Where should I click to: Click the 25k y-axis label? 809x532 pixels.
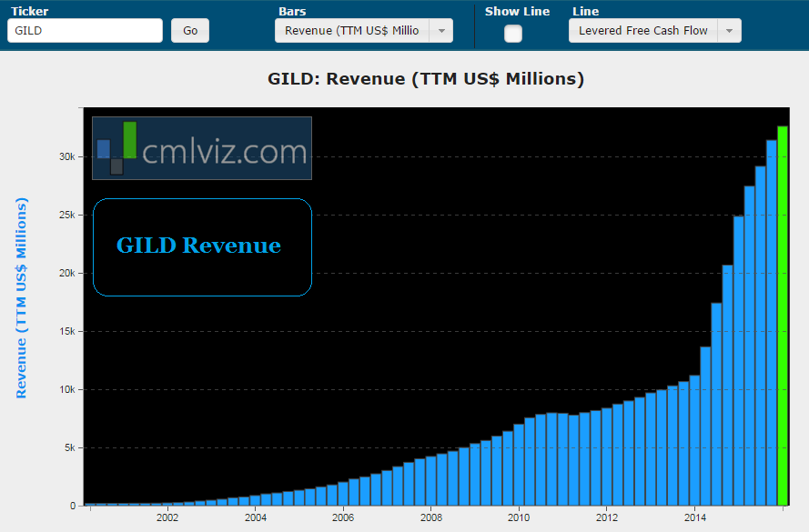[67, 215]
